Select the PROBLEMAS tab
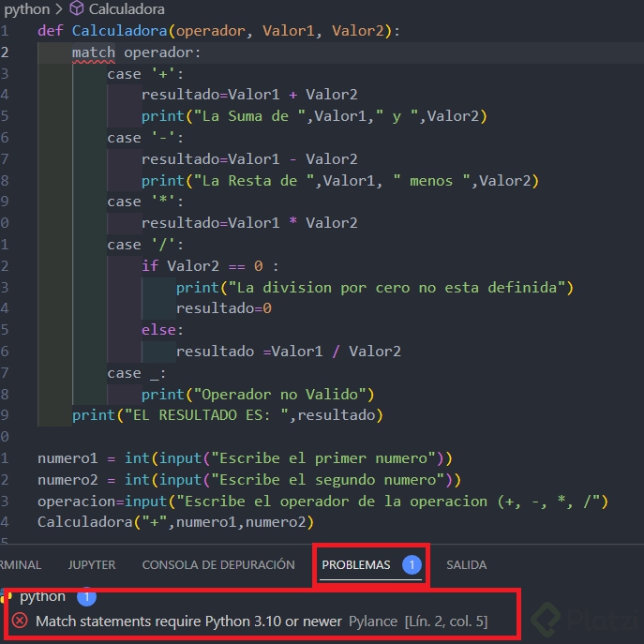Viewport: 644px width, 644px height. pyautogui.click(x=355, y=564)
